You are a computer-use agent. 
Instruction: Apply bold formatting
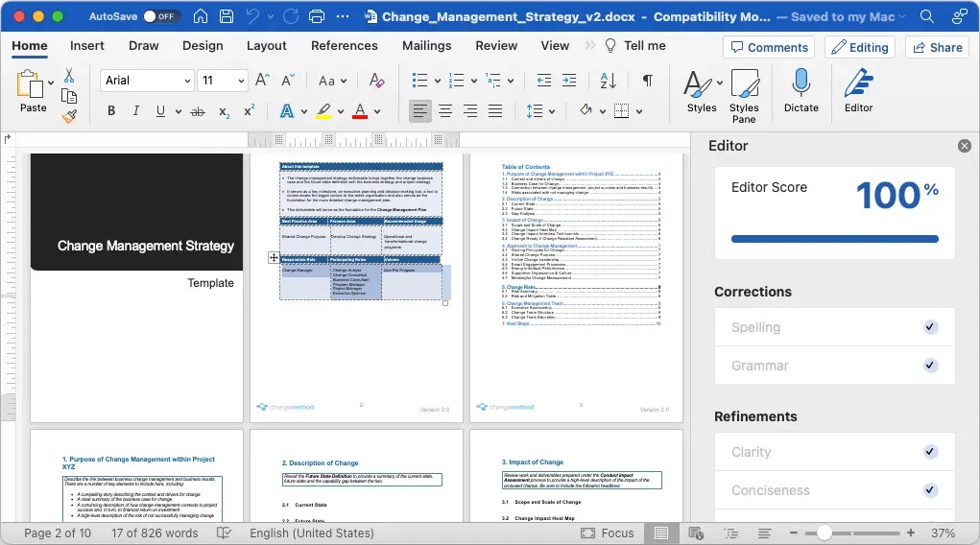click(x=111, y=111)
